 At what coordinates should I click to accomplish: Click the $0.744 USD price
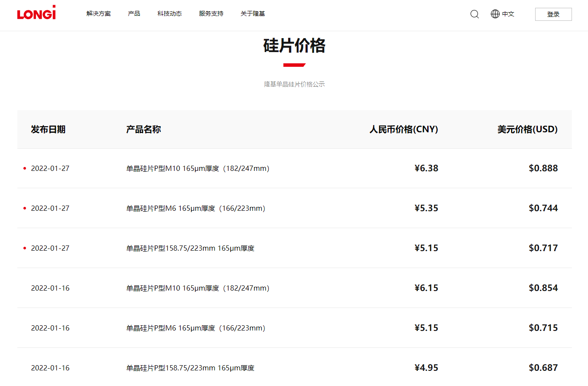click(543, 208)
